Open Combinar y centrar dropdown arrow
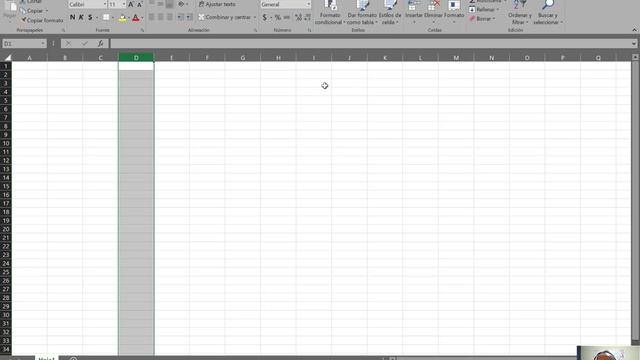 pyautogui.click(x=255, y=17)
